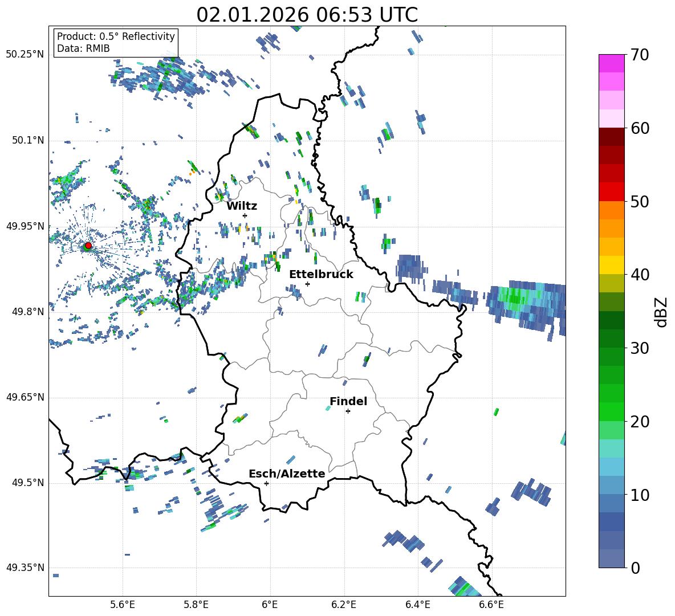
Task: Click the 20 tick label on the colorbar
Action: tap(640, 422)
